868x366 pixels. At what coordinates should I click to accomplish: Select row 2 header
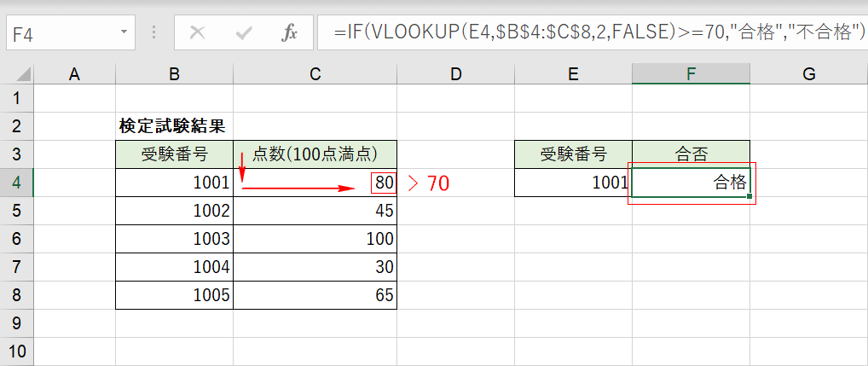(x=17, y=127)
